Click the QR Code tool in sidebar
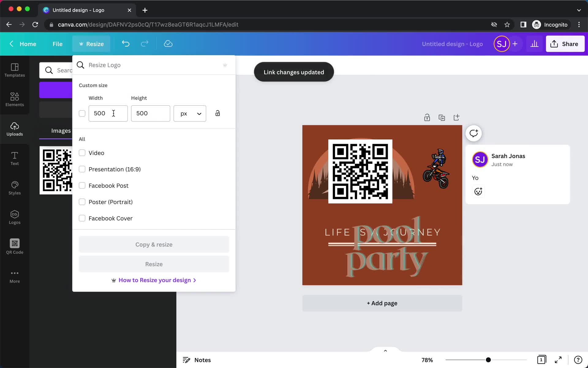Image resolution: width=588 pixels, height=368 pixels. point(14,246)
